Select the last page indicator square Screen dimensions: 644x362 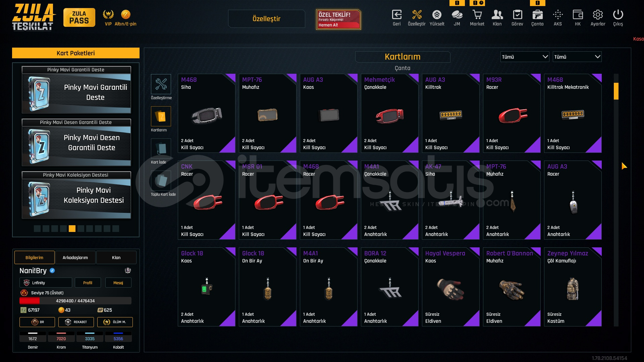(116, 229)
